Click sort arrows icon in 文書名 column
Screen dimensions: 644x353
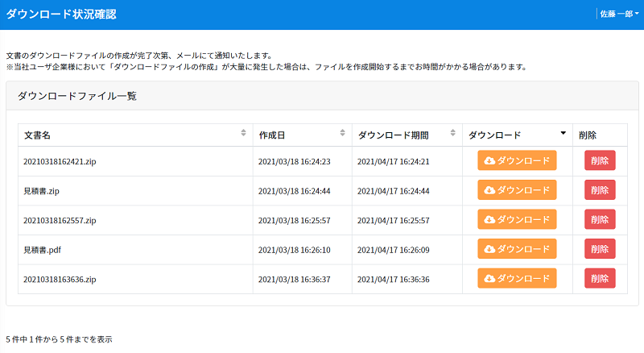[x=243, y=132]
